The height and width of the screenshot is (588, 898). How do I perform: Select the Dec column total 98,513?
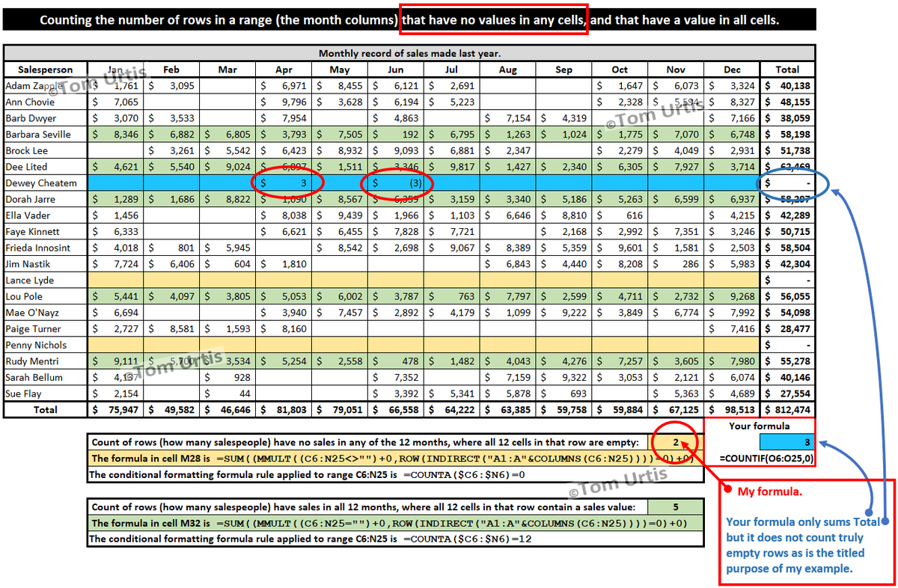733,410
